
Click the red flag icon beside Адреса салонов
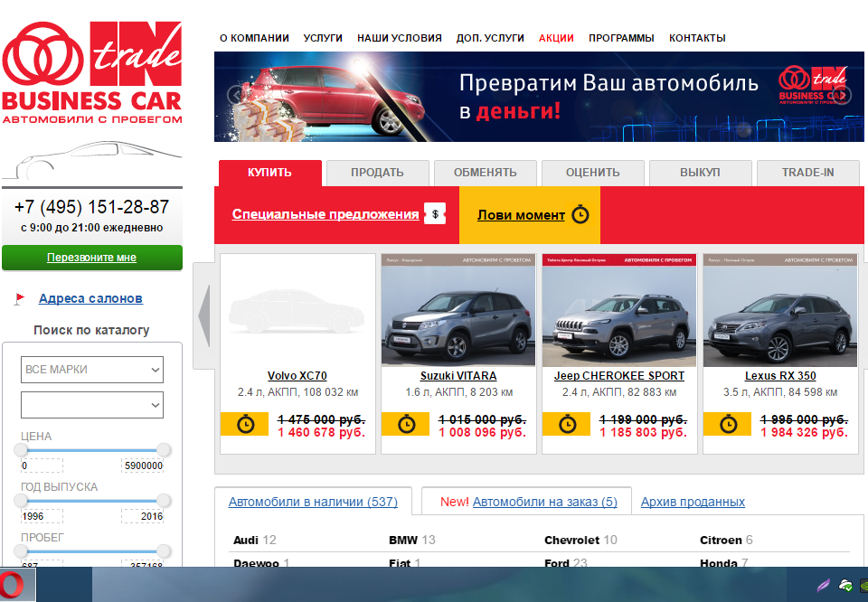(19, 299)
